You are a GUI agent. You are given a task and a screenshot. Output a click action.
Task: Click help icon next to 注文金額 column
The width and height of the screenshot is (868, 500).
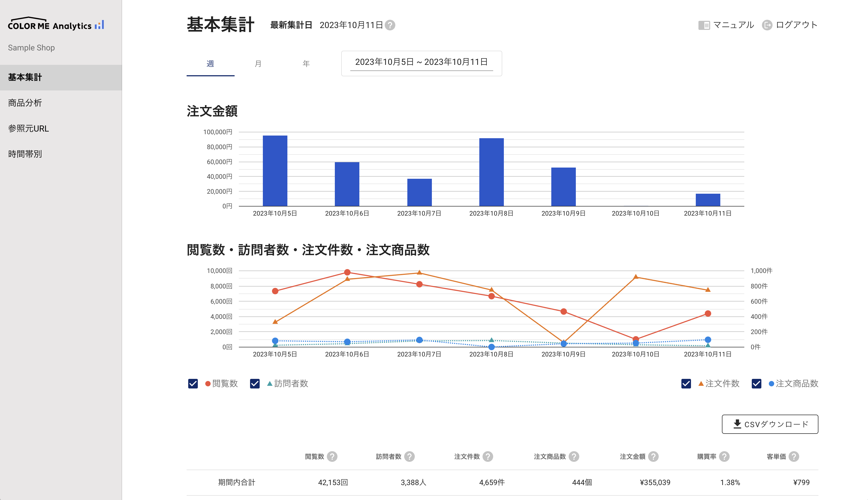[x=653, y=457]
